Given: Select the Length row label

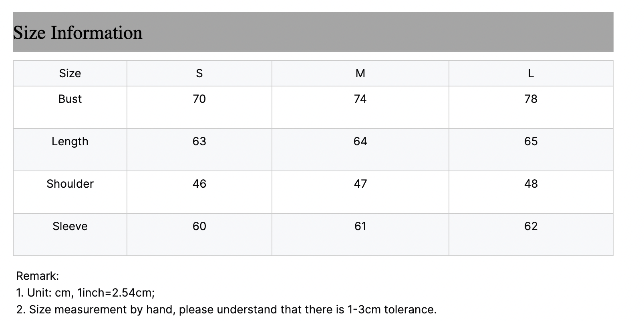Looking at the screenshot, I should pos(70,141).
